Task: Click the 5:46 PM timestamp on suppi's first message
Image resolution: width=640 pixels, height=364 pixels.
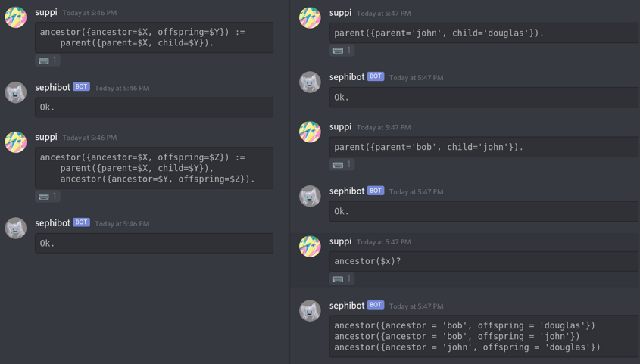Action: click(x=89, y=13)
